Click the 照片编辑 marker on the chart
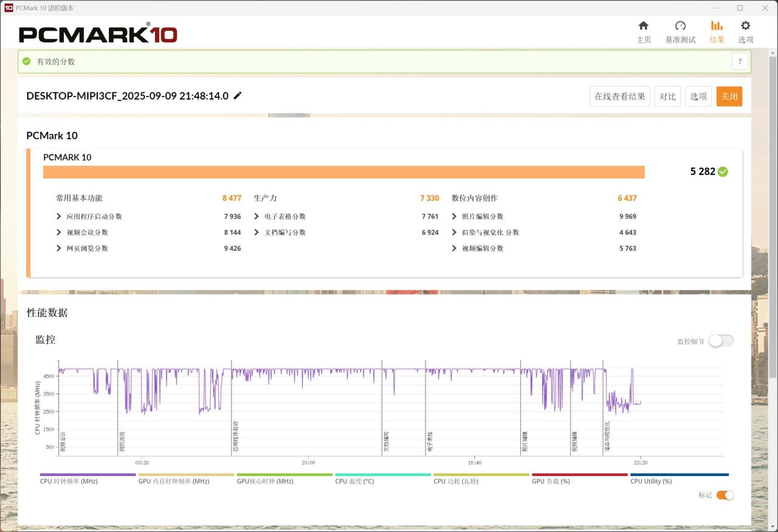778x532 pixels. [x=525, y=442]
